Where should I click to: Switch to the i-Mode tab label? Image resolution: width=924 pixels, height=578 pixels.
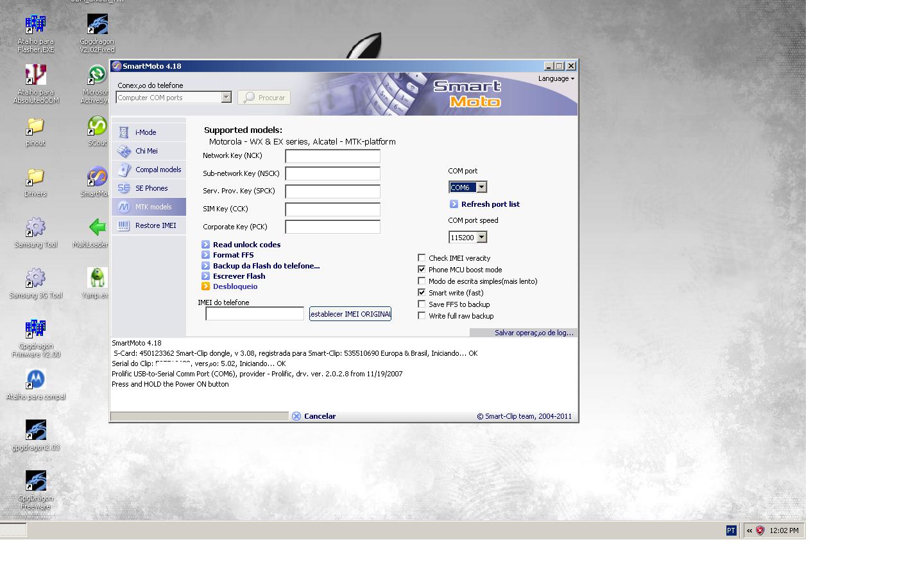(x=146, y=132)
